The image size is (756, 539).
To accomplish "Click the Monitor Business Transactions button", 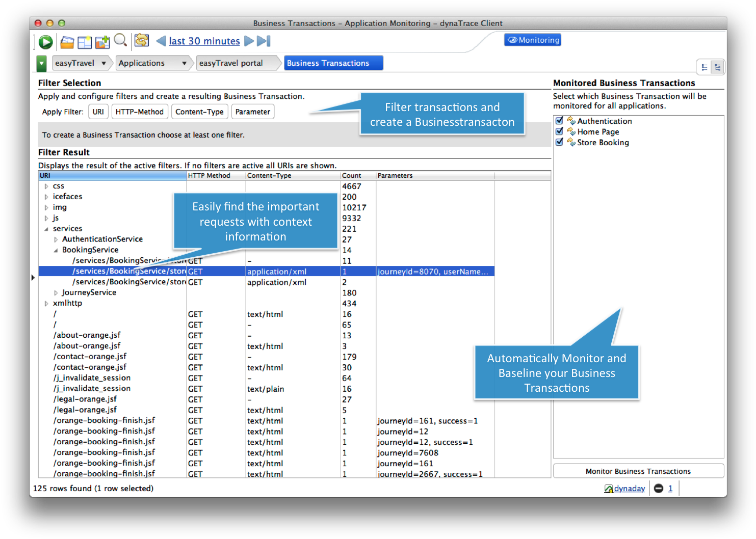I will 638,471.
